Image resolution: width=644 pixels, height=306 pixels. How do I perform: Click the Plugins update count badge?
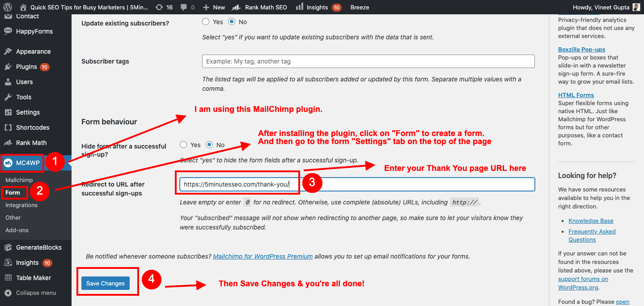click(45, 67)
